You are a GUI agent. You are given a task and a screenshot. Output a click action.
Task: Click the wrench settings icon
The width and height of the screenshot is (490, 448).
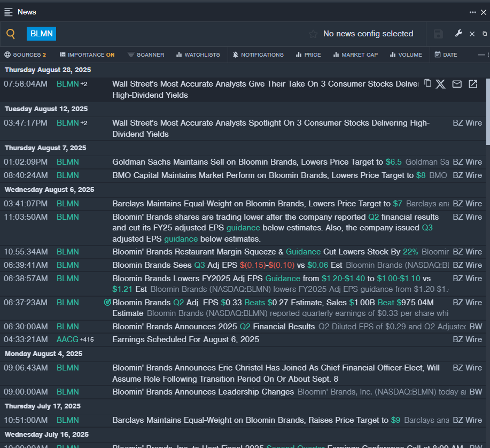tap(458, 34)
